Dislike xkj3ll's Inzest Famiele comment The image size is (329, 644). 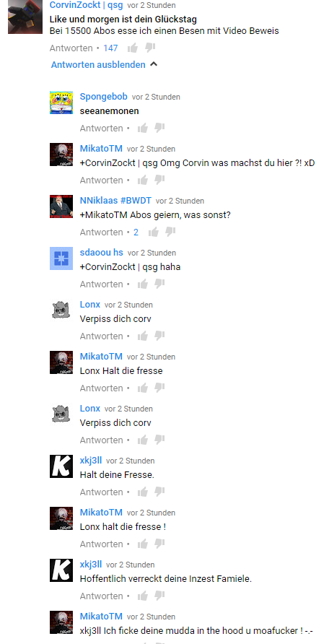click(x=159, y=596)
